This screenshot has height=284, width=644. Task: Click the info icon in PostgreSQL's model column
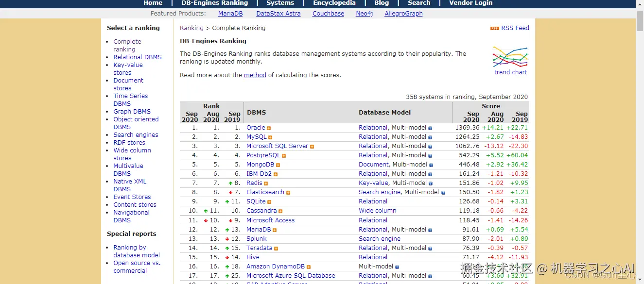pyautogui.click(x=430, y=156)
